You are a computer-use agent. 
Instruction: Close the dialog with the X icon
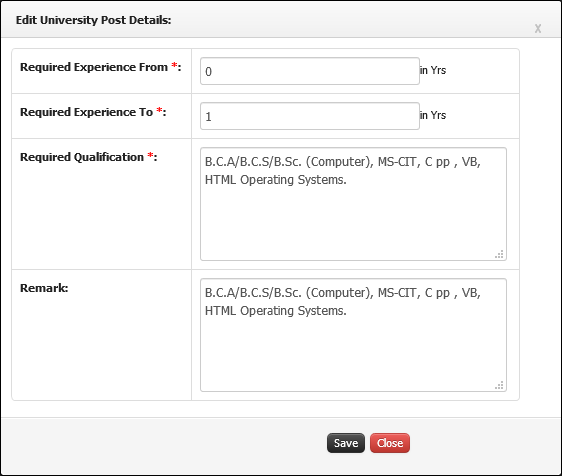pos(538,29)
